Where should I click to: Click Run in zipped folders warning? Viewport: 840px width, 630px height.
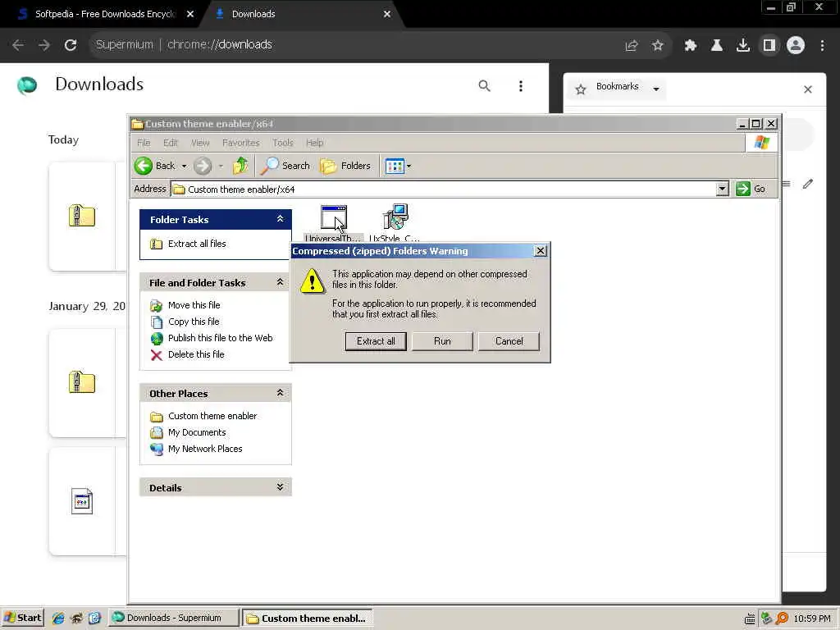(442, 341)
